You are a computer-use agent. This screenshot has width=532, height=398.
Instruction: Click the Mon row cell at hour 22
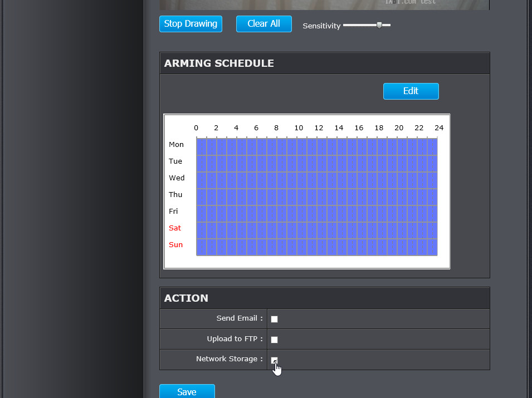tap(422, 147)
